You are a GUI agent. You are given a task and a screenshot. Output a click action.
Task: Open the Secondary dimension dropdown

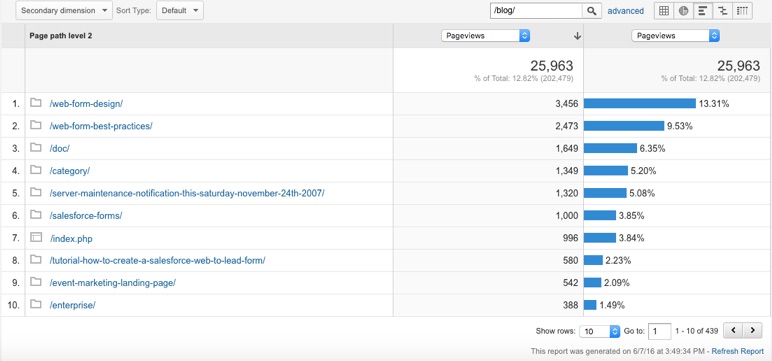pos(64,10)
